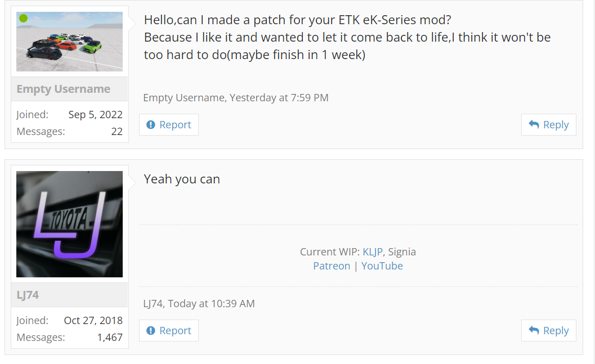Reply to LJ74's 'Yeah you can' post
The height and width of the screenshot is (364, 595).
coord(549,331)
